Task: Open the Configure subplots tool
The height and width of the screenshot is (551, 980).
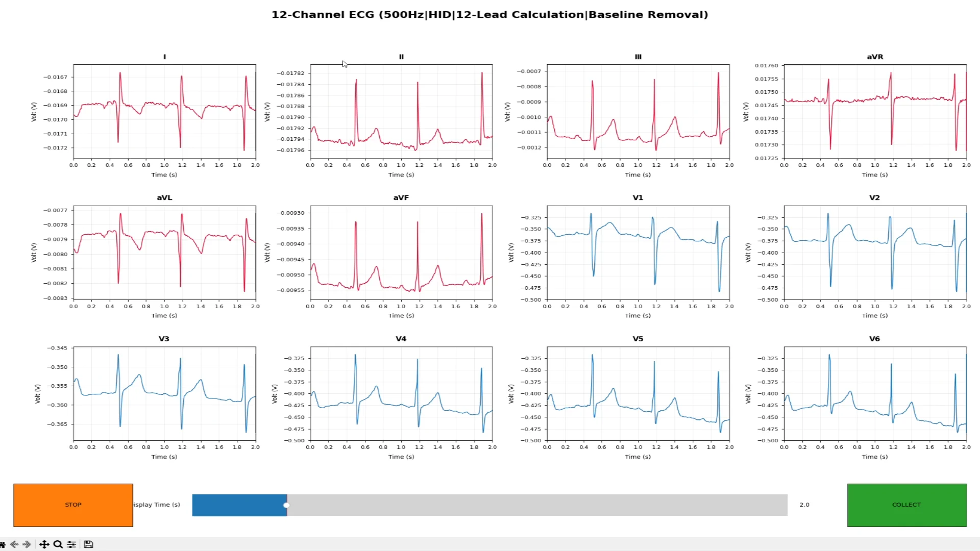Action: coord(71,544)
